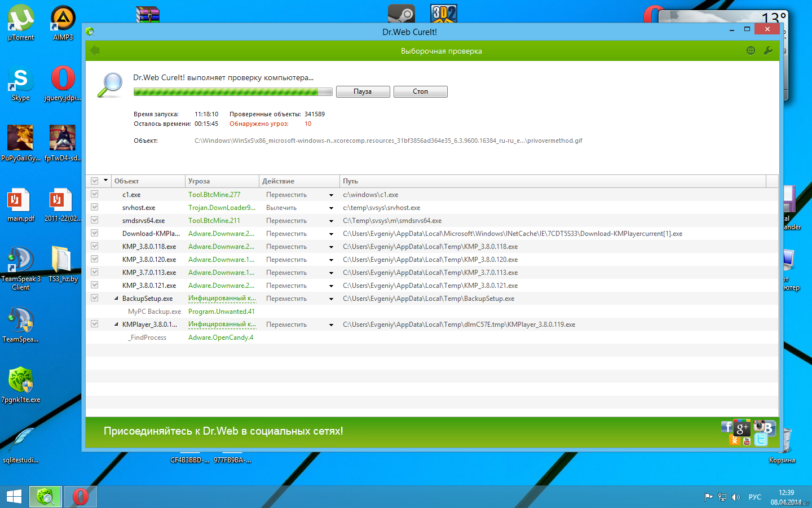
Task: Open the wrench settings icon
Action: (768, 50)
